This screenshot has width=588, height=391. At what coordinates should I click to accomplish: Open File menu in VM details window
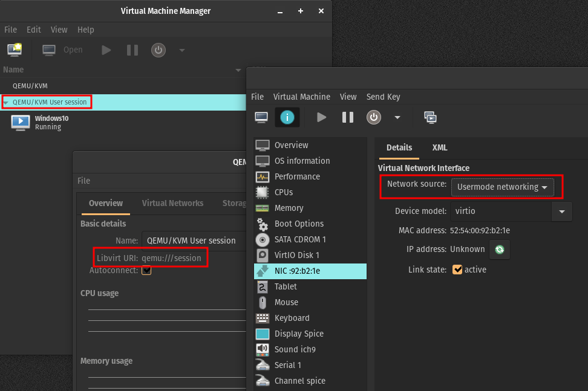tap(257, 97)
